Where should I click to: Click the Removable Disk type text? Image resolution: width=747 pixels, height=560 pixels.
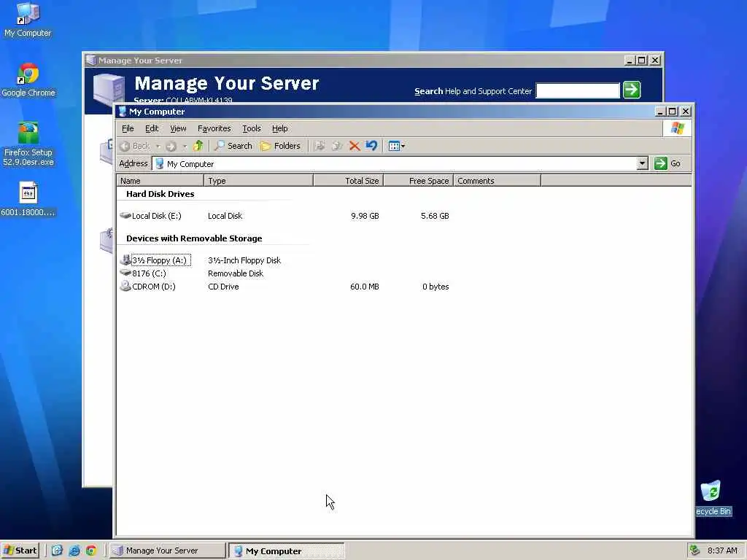point(236,273)
